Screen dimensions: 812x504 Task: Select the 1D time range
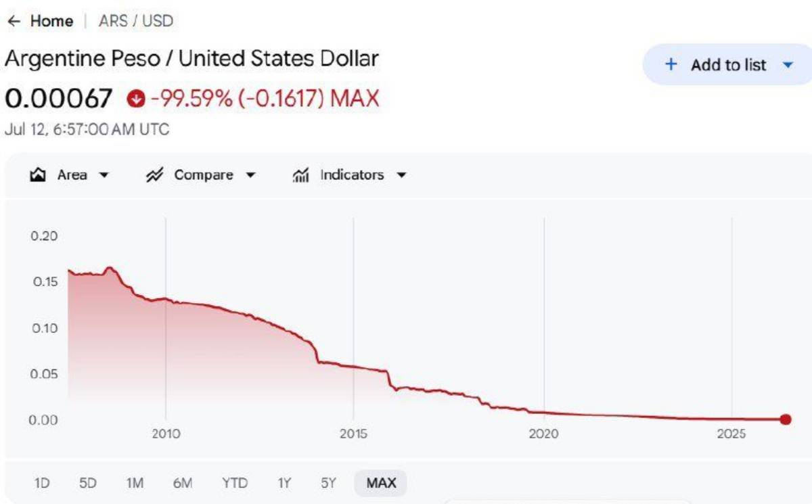[42, 483]
